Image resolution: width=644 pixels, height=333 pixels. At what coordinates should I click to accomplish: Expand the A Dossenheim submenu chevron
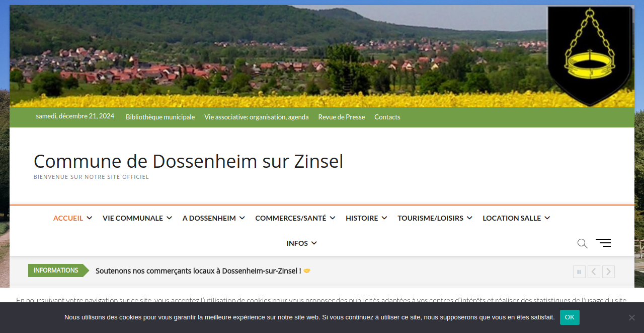242,218
